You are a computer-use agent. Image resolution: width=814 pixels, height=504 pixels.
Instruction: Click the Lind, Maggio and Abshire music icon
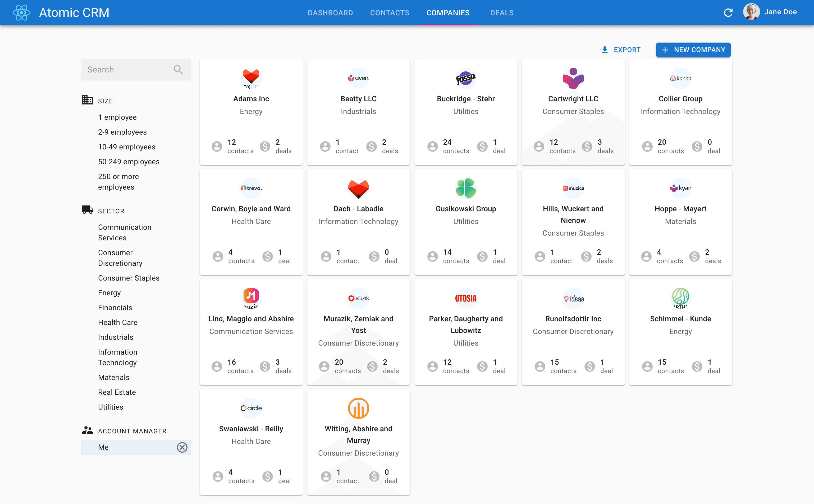(x=251, y=298)
